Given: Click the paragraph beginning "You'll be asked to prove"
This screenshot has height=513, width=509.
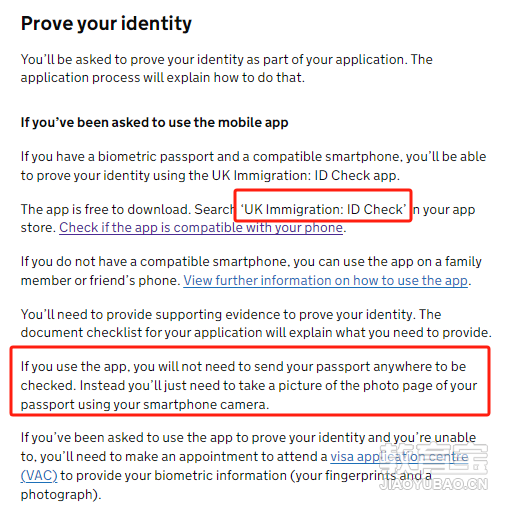Looking at the screenshot, I should (227, 68).
